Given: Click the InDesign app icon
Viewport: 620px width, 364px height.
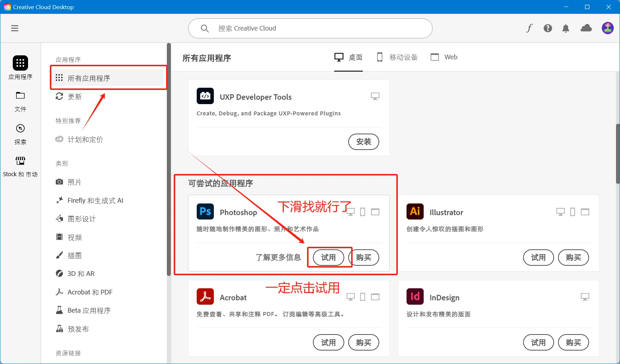Looking at the screenshot, I should [x=415, y=297].
